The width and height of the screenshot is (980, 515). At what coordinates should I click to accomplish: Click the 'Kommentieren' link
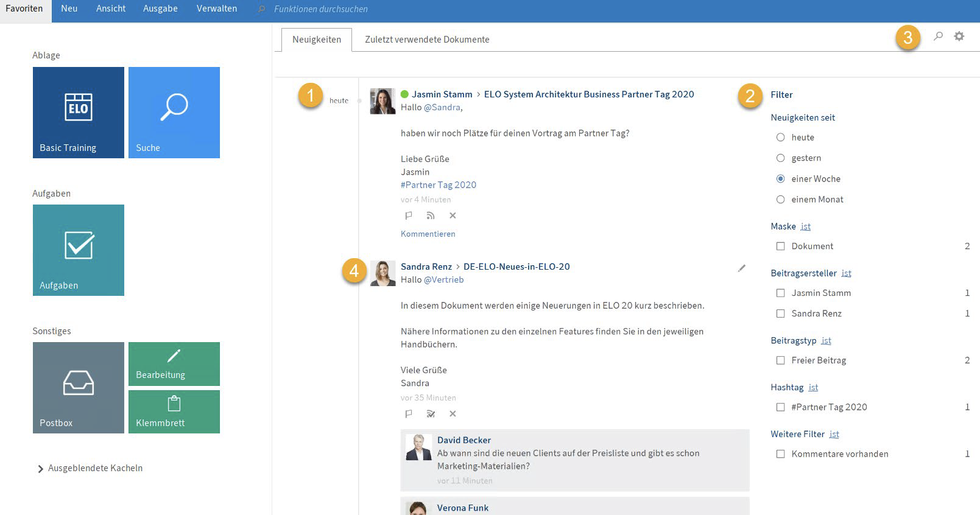(428, 234)
